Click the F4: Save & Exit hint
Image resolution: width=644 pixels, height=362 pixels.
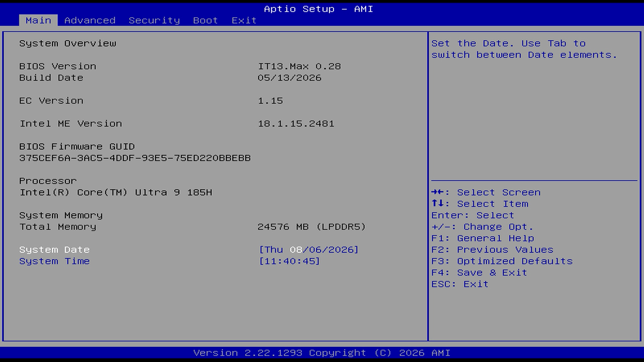(479, 273)
